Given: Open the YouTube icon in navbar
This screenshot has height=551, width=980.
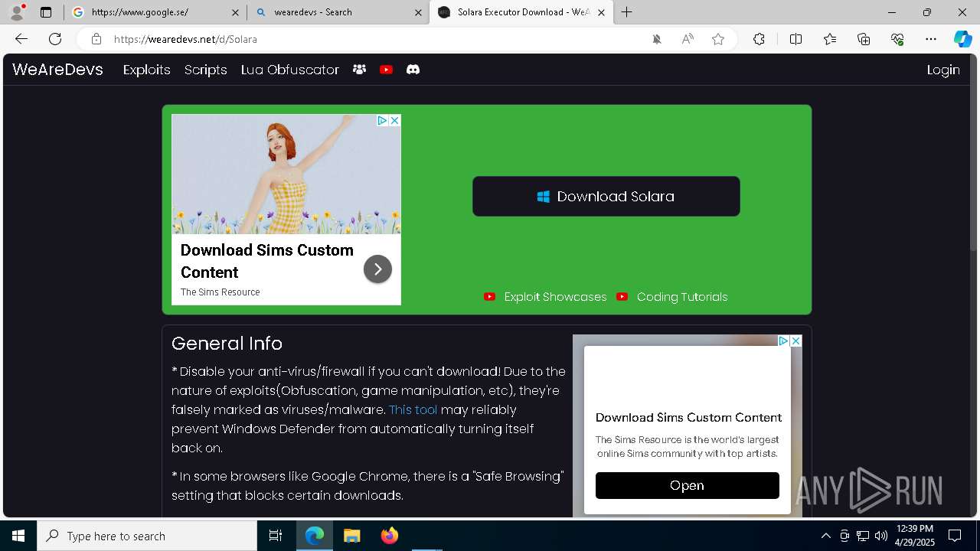Looking at the screenshot, I should click(386, 70).
